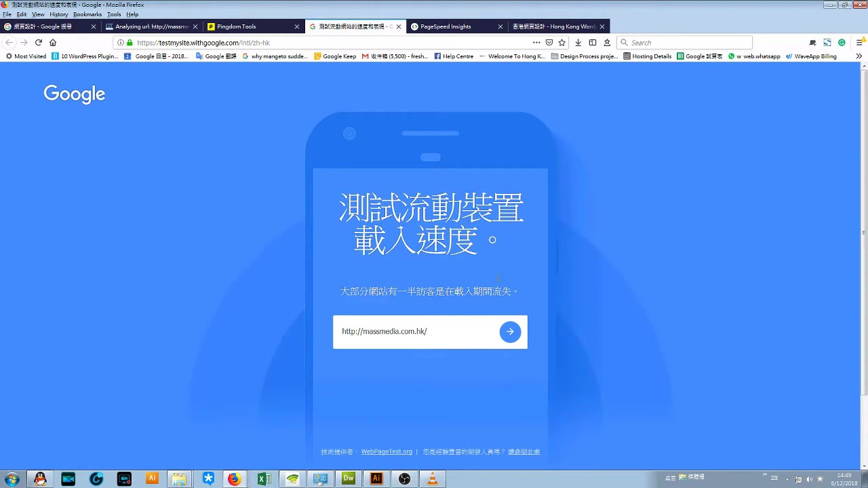The height and width of the screenshot is (488, 868).
Task: Click the Google logo on the page
Action: pyautogui.click(x=75, y=94)
